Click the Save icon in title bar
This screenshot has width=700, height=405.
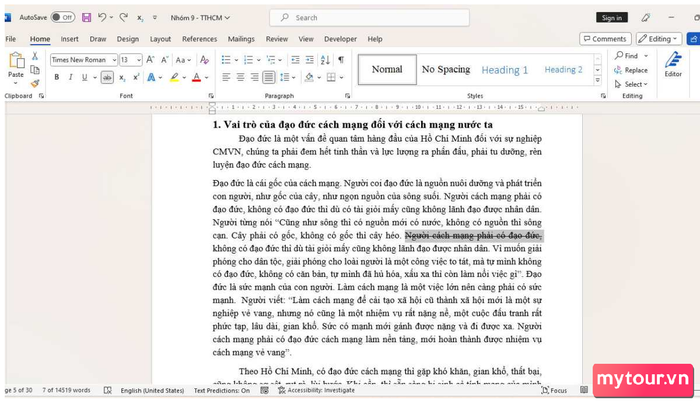(x=86, y=17)
